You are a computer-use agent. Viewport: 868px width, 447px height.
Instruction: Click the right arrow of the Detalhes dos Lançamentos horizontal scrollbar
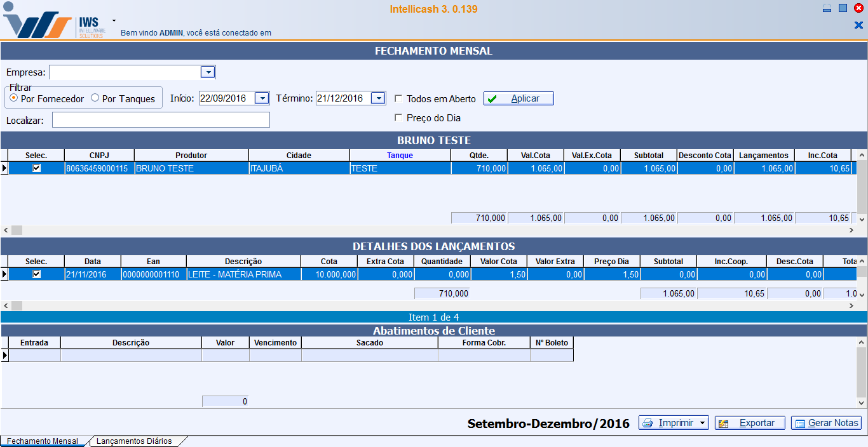click(851, 305)
